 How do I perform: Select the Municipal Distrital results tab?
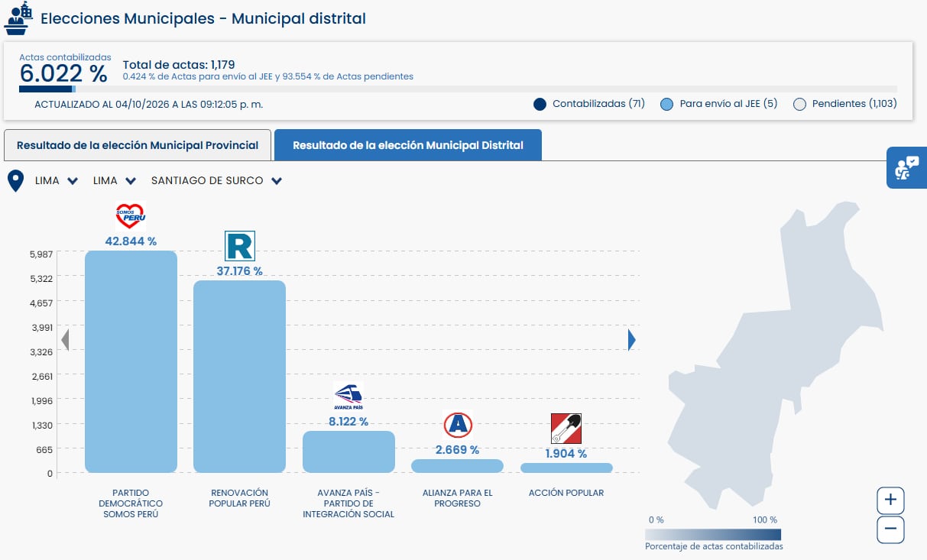coord(408,145)
